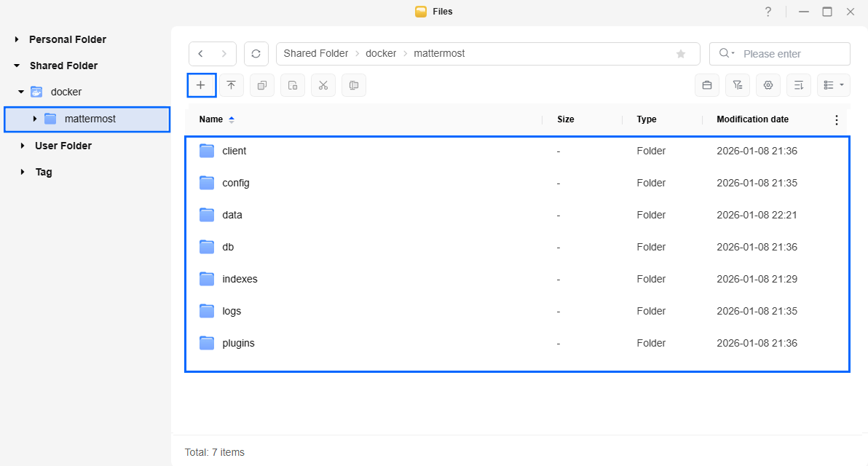
Task: Open settings gear in toolbar
Action: (768, 85)
